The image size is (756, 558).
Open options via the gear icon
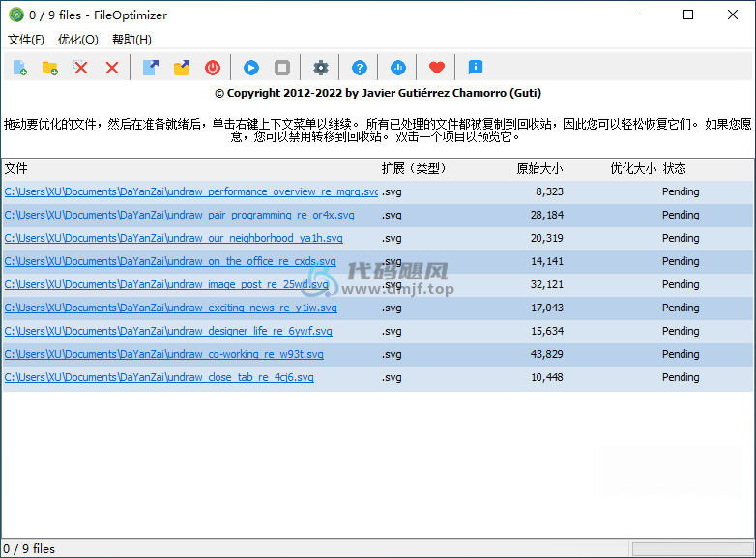point(321,68)
